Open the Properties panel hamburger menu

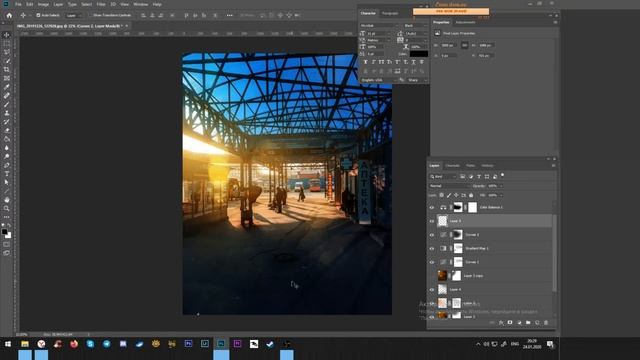tap(555, 22)
